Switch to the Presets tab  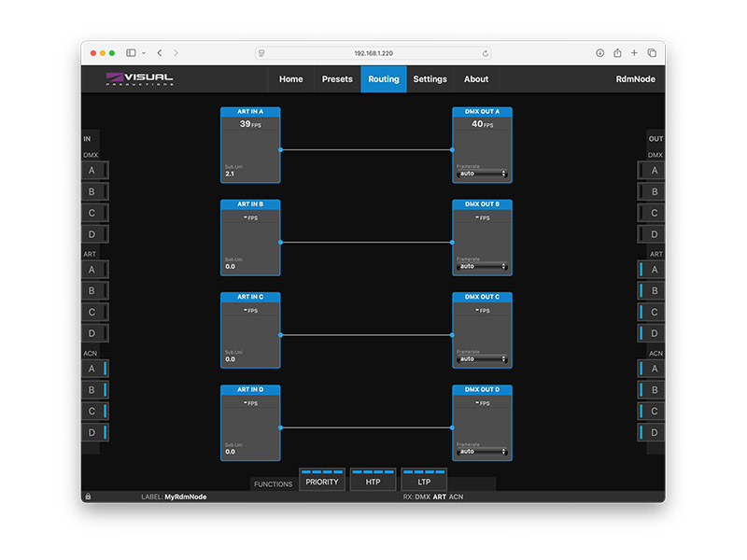click(x=337, y=79)
